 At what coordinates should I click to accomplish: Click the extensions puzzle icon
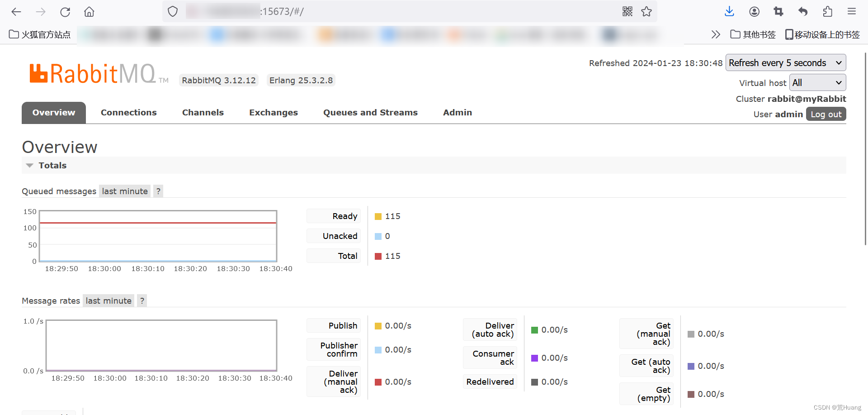point(828,11)
